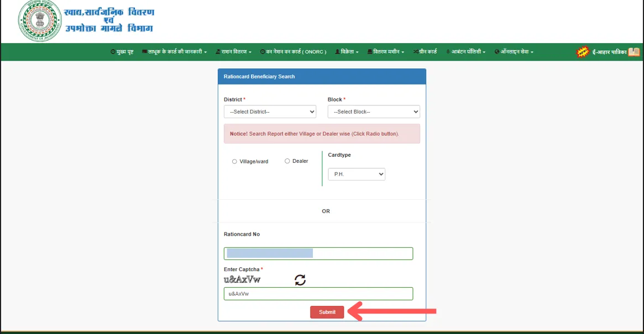
Task: Expand राशन वितरण menu
Action: (234, 52)
